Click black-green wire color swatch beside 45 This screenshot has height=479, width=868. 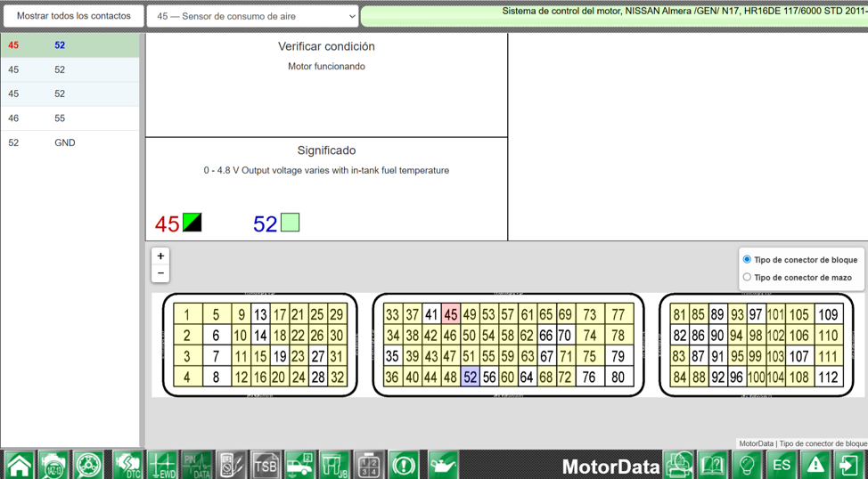[192, 223]
